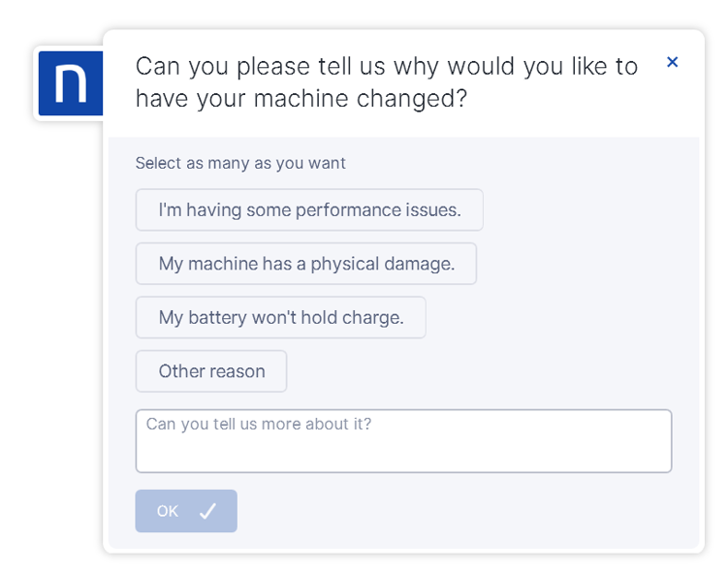Click the placeholder text inside the comment field
Viewport: 728px width, 572px height.
pyautogui.click(x=259, y=425)
